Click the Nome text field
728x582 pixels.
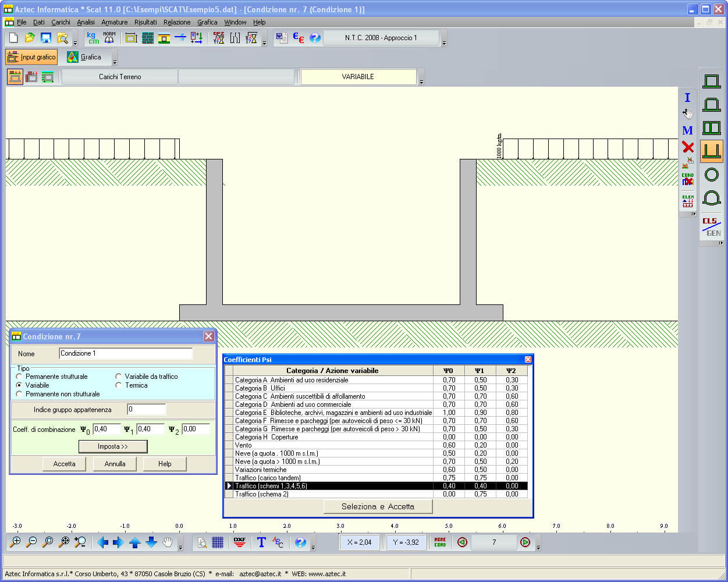tap(126, 353)
